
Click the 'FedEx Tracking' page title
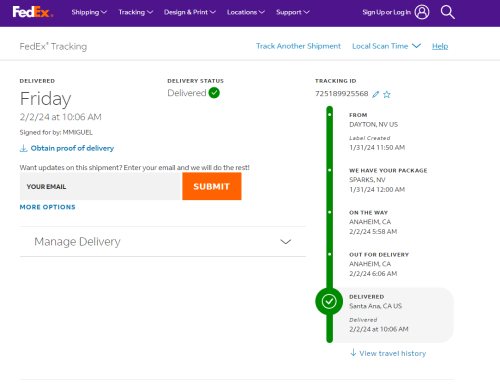(x=53, y=46)
